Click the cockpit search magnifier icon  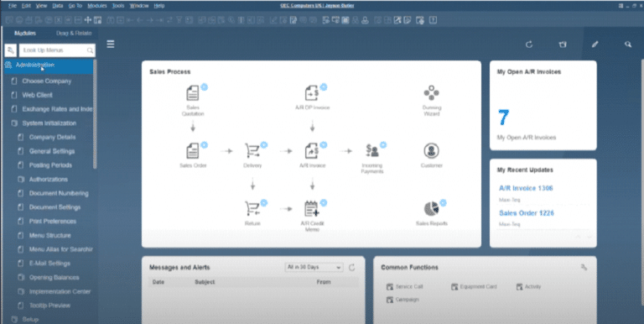(628, 44)
